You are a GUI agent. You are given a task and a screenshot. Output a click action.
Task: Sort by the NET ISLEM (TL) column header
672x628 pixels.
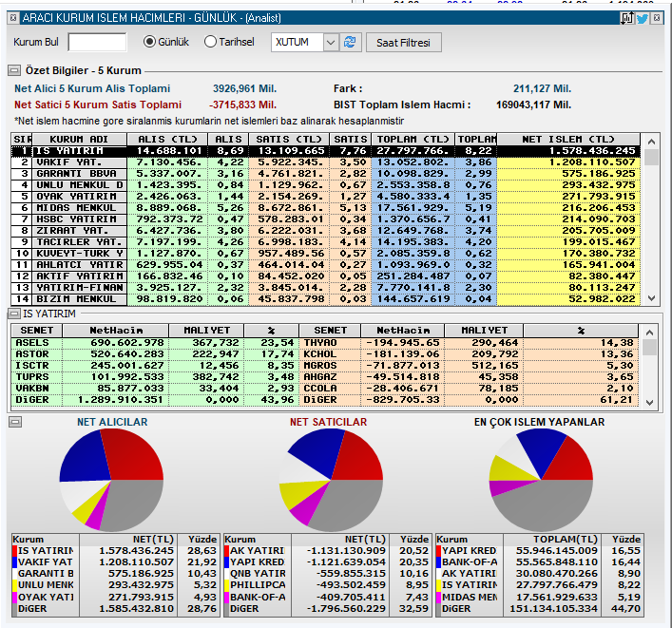point(568,140)
